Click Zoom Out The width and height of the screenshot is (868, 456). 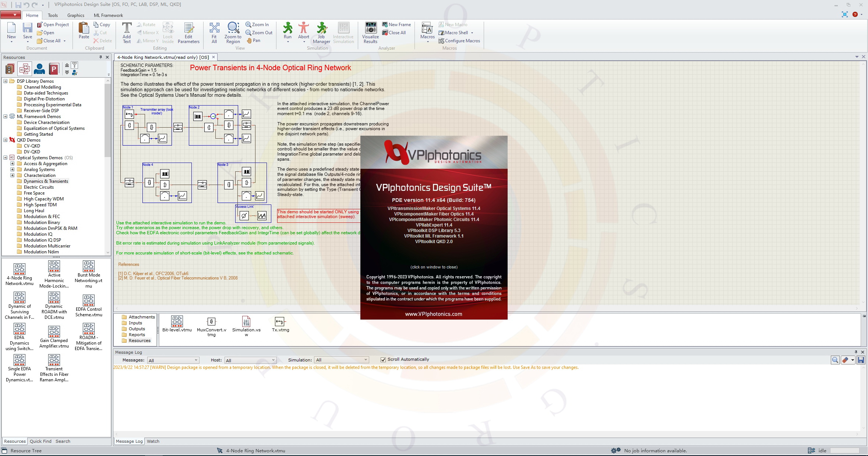(x=259, y=33)
